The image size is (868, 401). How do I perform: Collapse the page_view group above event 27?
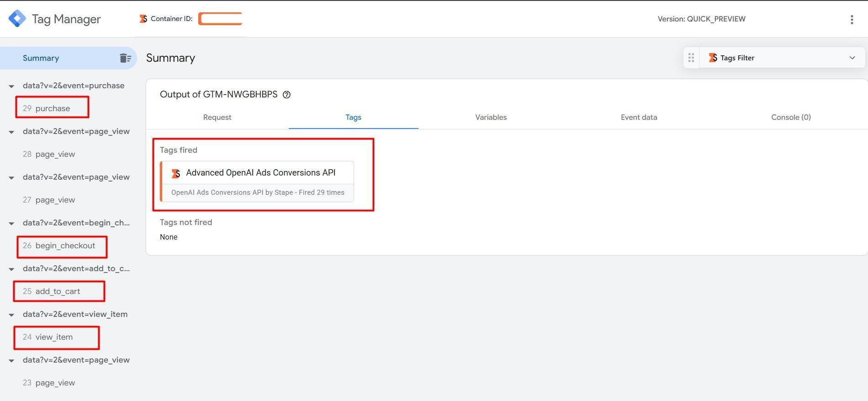pos(11,177)
